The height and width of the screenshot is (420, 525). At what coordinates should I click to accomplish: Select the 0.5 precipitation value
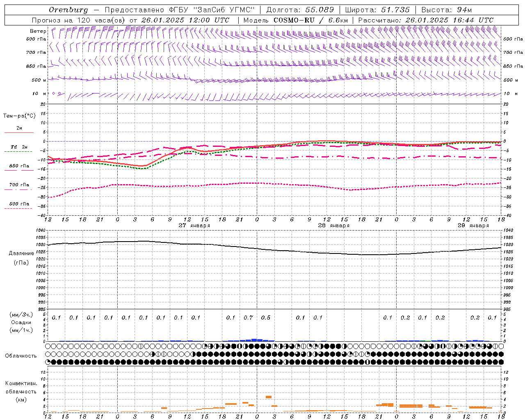click(x=266, y=317)
